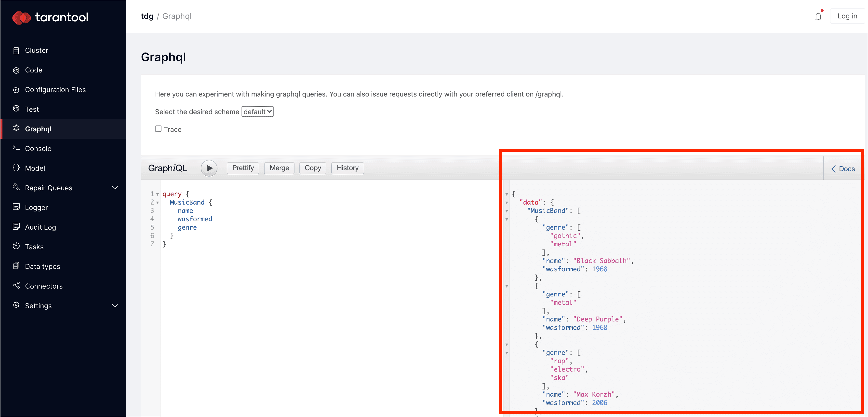Click the Data types icon
Viewport: 868px width, 417px height.
click(16, 266)
